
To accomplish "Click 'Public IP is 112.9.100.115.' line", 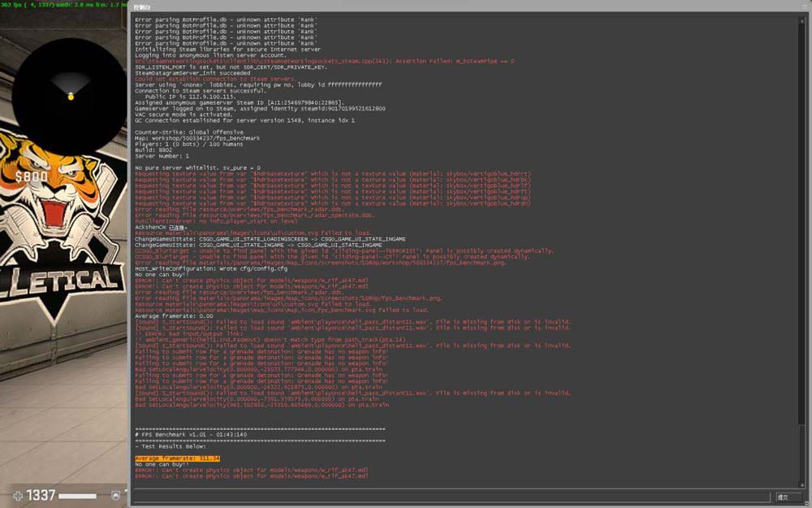I will tap(190, 97).
